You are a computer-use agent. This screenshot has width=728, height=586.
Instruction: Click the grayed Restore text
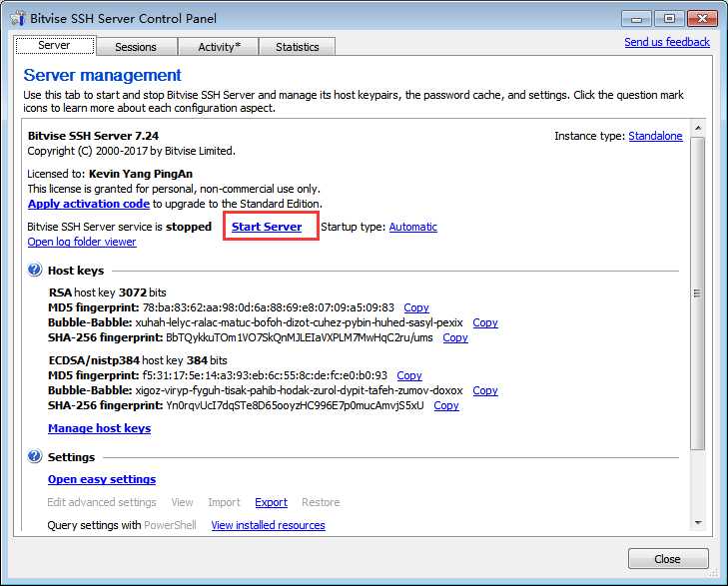click(x=321, y=502)
